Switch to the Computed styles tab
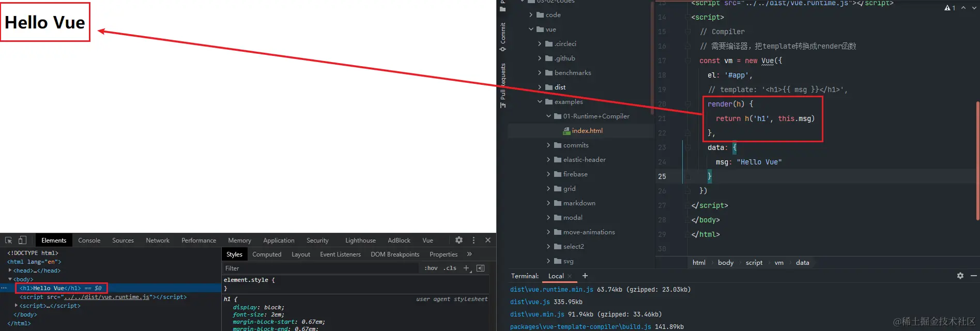 [267, 254]
